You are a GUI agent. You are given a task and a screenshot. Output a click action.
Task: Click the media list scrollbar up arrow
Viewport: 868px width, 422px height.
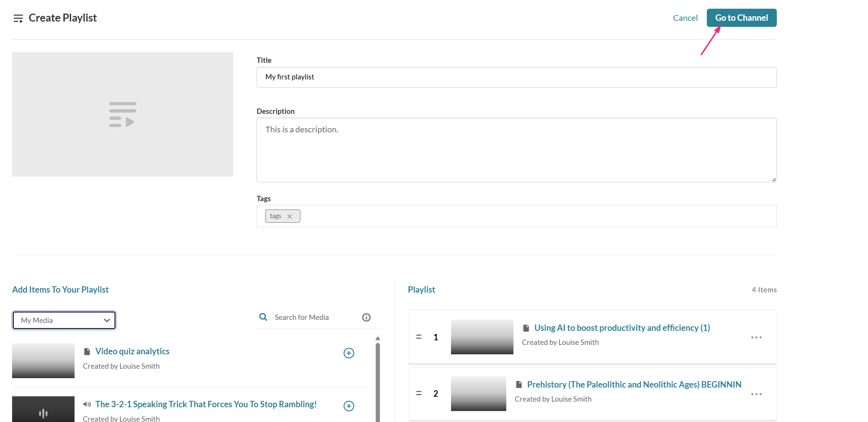click(377, 338)
